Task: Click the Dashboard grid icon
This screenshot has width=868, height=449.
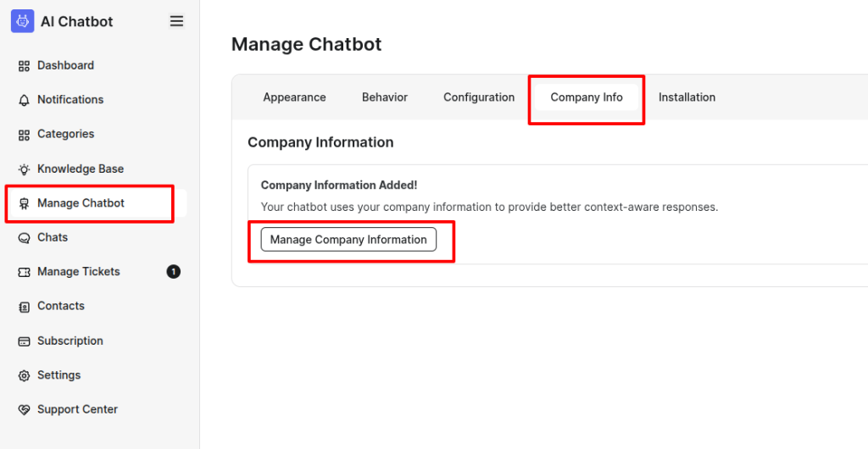Action: tap(24, 66)
